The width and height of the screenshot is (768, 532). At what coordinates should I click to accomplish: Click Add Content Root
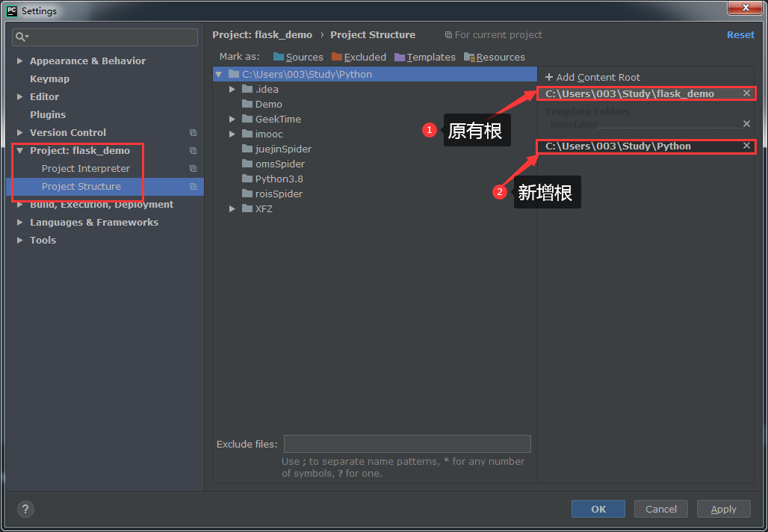pos(593,77)
